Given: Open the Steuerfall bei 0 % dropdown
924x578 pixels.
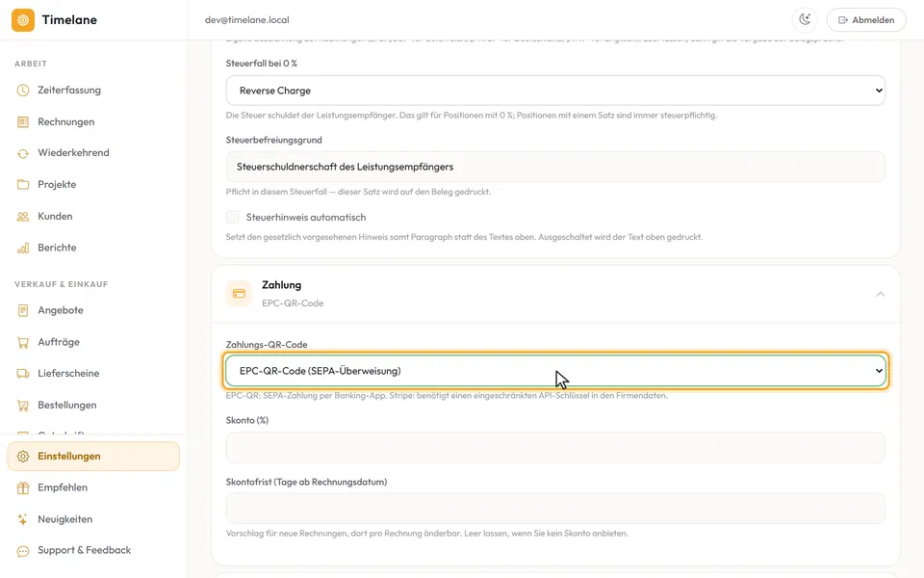Looking at the screenshot, I should (x=555, y=91).
